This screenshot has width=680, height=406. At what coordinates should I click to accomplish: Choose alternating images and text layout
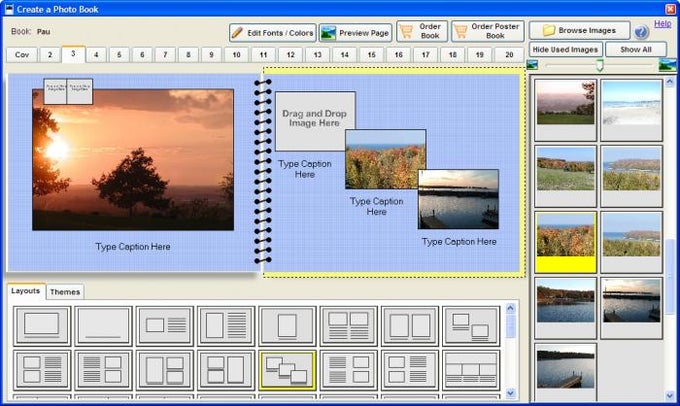[x=410, y=370]
